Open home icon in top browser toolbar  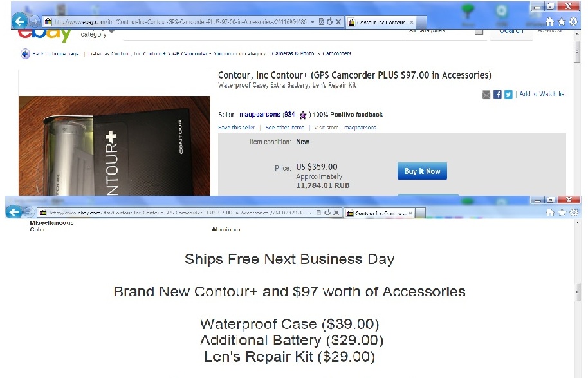(550, 22)
